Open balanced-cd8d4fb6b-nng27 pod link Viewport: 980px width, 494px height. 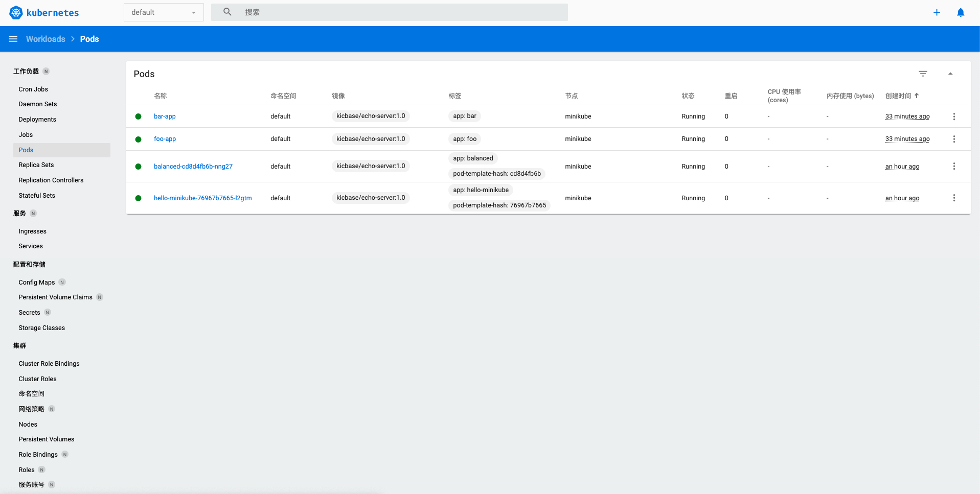click(x=193, y=167)
